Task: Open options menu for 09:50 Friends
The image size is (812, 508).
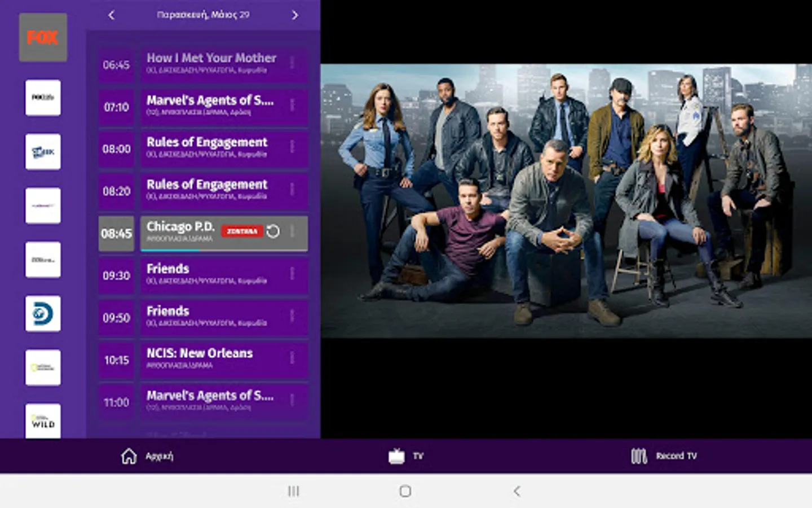Action: coord(292,316)
